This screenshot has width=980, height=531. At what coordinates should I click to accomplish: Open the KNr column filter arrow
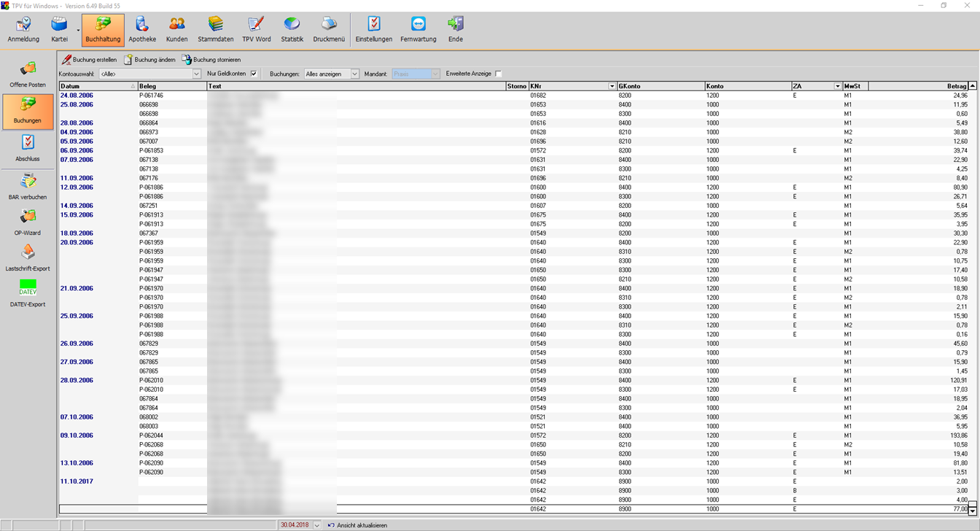[612, 86]
